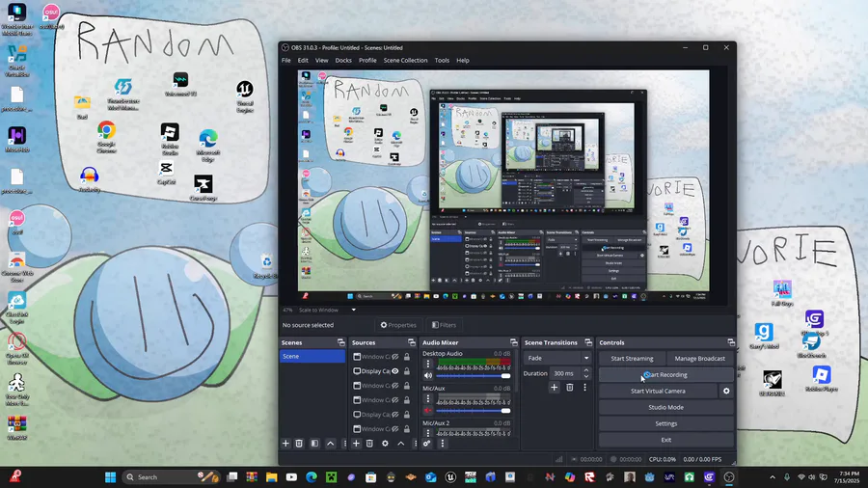Open source properties gear in Sources toolbar
Viewport: 868px width, 488px height.
click(x=385, y=444)
